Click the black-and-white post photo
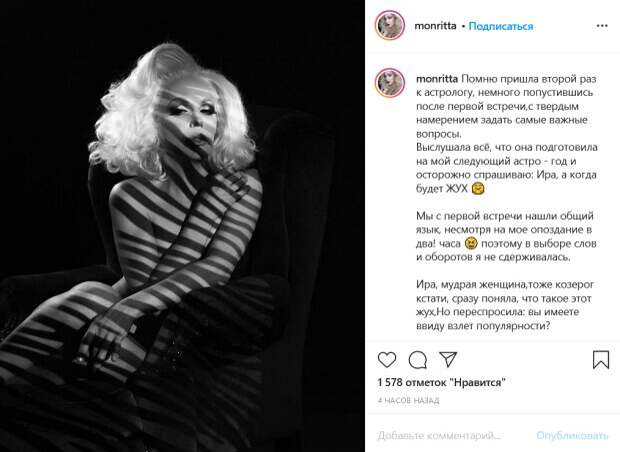The width and height of the screenshot is (620, 452). (x=182, y=226)
